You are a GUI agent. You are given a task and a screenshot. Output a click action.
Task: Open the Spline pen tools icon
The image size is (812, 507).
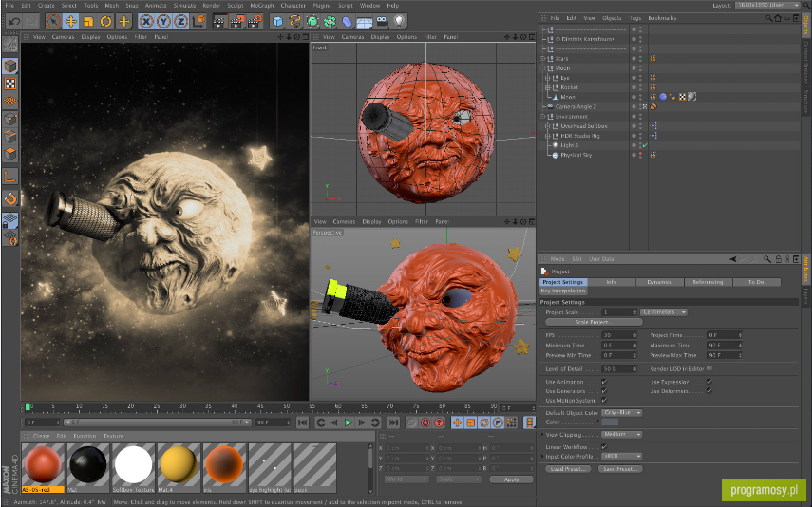coord(295,21)
